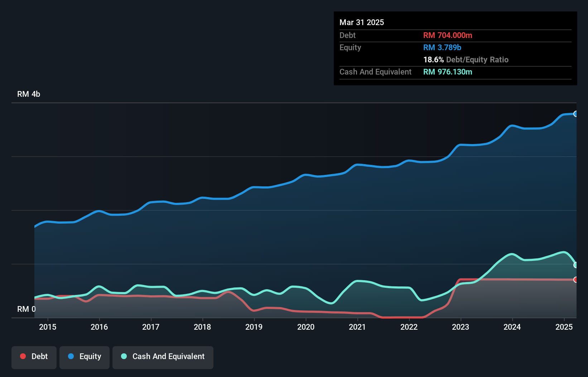Select the Debt endpoint marker at chart right
This screenshot has width=588, height=377.
[576, 279]
